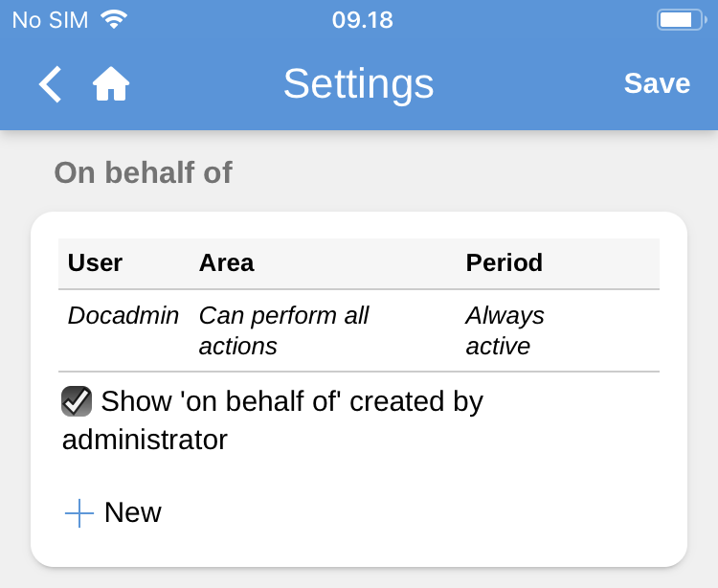This screenshot has height=588, width=718.
Task: Tap the Settings title in header
Action: pyautogui.click(x=358, y=84)
